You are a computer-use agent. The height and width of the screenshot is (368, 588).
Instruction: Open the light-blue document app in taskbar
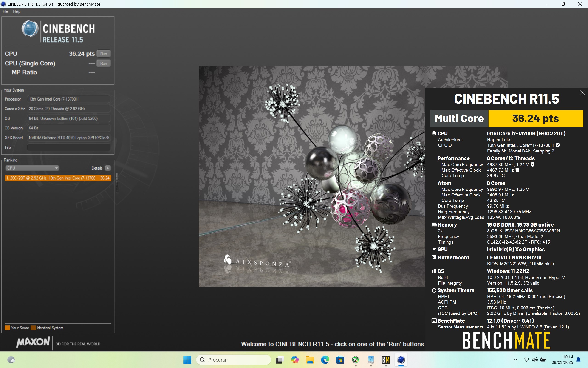point(371,360)
